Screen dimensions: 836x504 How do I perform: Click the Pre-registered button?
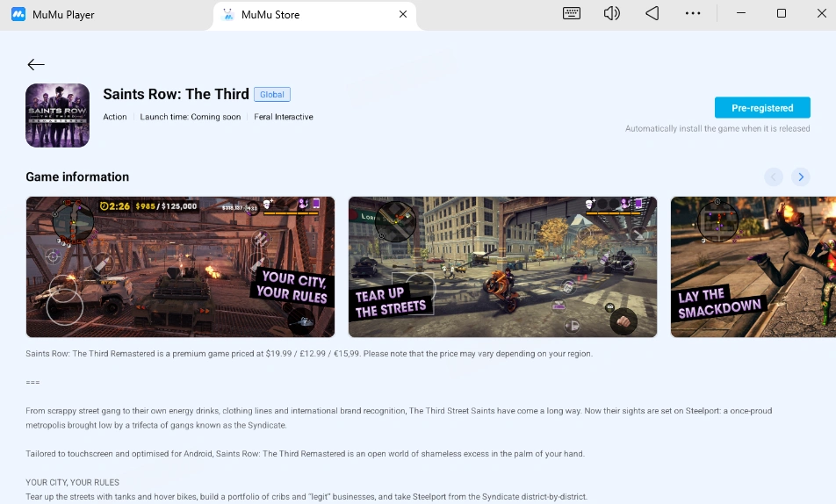pos(762,108)
